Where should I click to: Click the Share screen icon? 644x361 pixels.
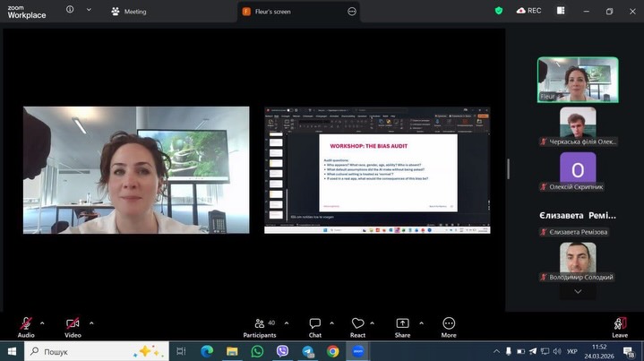tap(402, 324)
